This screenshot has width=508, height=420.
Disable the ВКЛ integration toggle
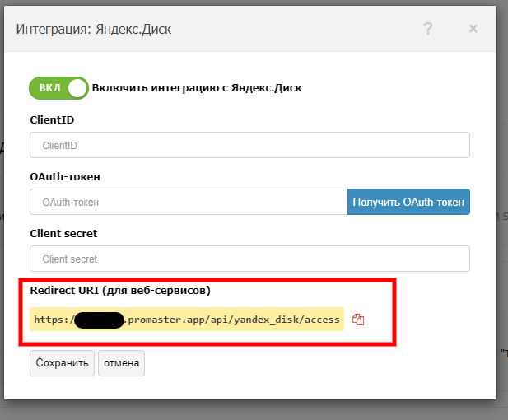(58, 87)
